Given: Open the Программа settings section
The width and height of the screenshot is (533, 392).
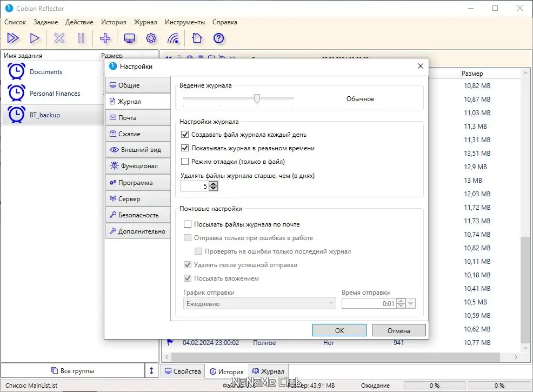Looking at the screenshot, I should tap(138, 183).
